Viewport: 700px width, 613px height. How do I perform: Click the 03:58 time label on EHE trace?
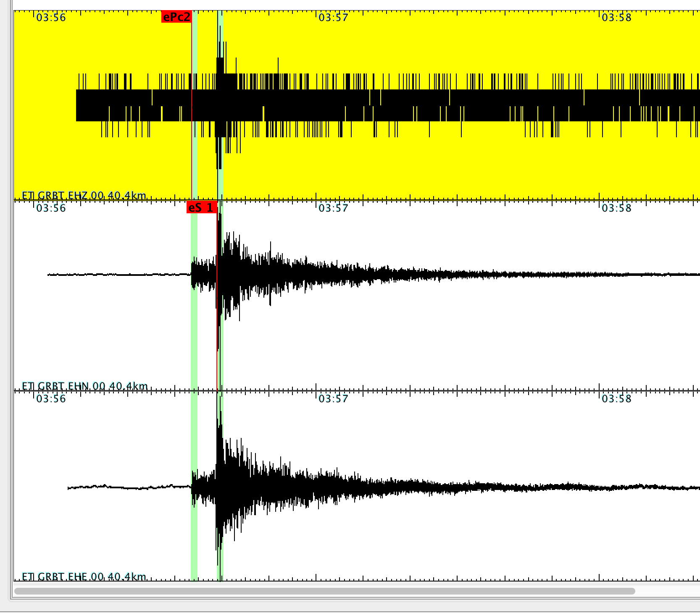[x=616, y=399]
